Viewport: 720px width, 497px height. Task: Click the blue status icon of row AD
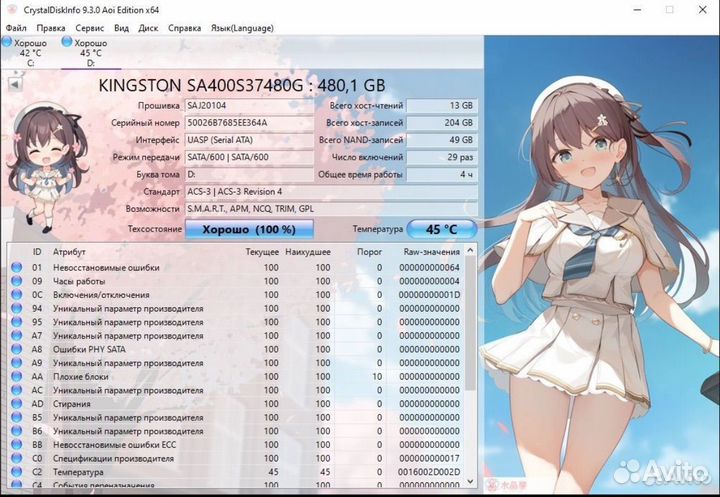coord(17,403)
